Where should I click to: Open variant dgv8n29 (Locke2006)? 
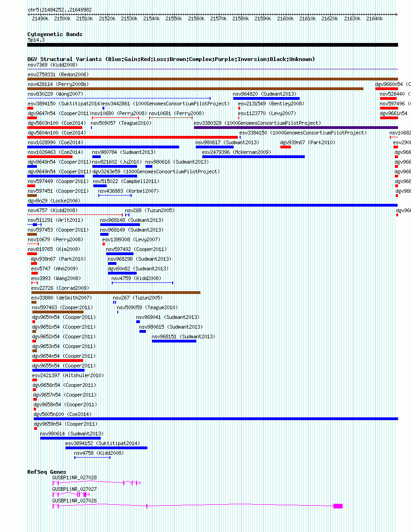[x=54, y=201]
